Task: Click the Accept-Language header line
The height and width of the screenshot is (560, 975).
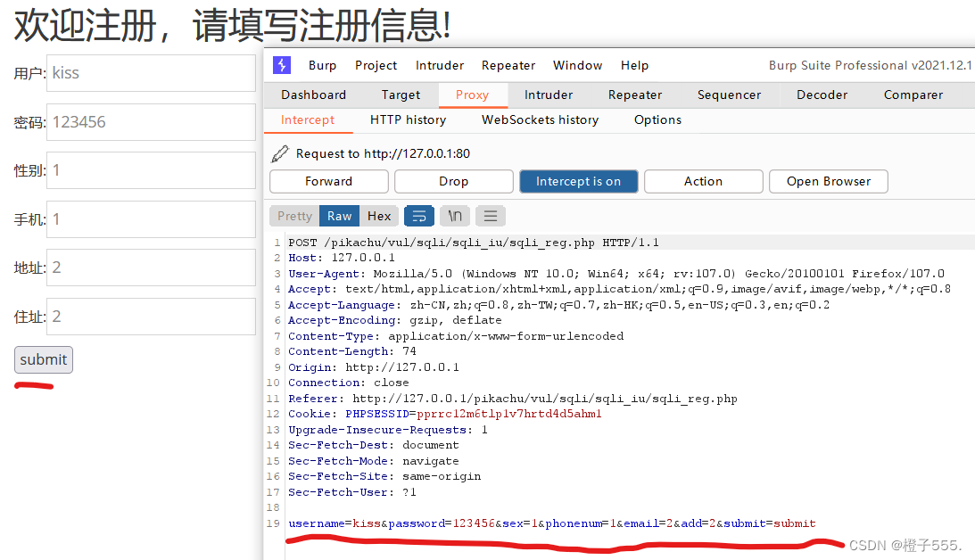Action: click(558, 305)
